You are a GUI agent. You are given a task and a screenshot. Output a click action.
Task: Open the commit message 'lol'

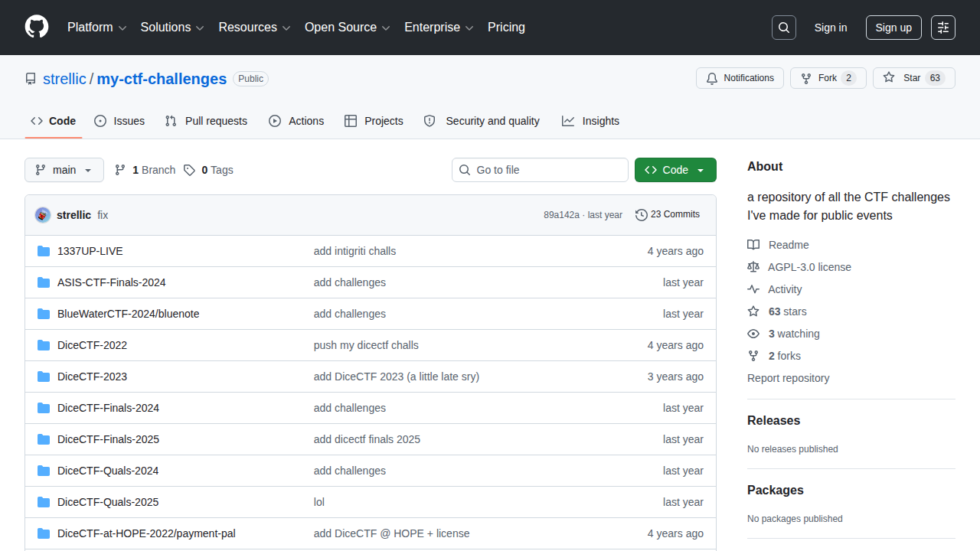coord(319,502)
